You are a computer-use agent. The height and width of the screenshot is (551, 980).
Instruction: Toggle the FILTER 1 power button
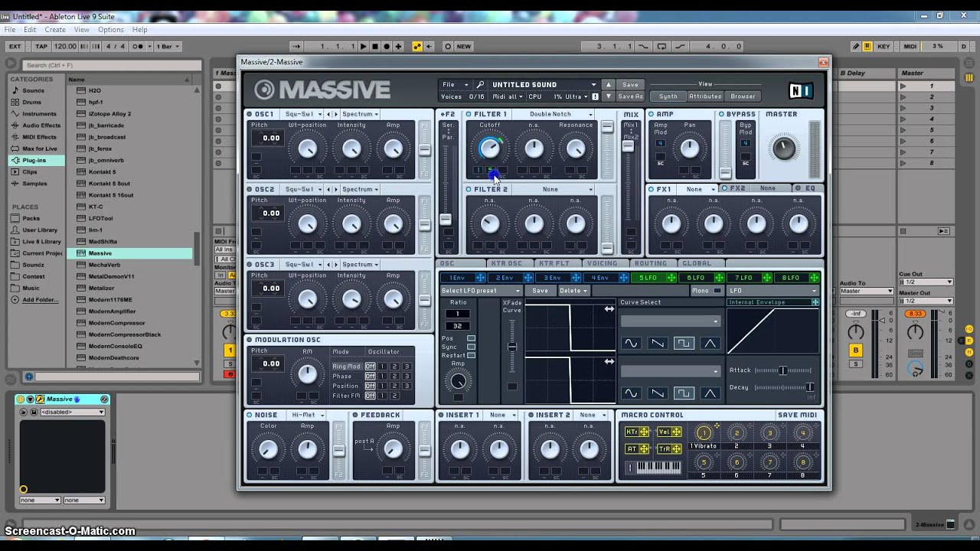click(x=469, y=114)
